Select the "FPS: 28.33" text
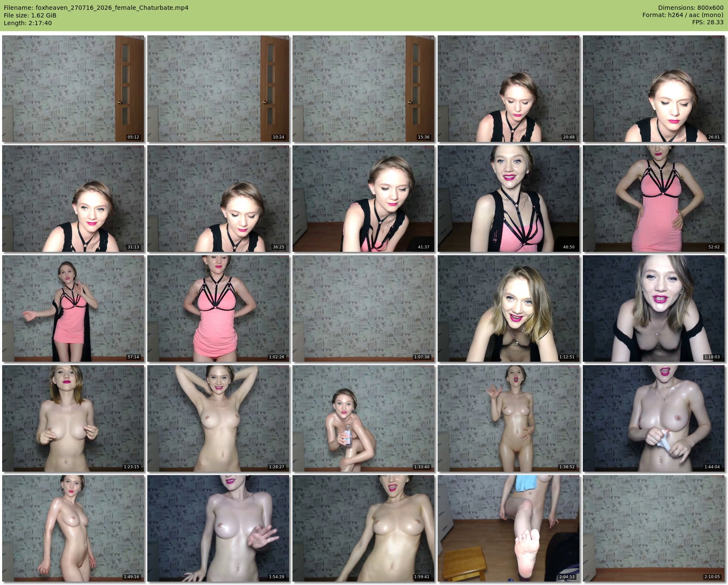 [708, 23]
